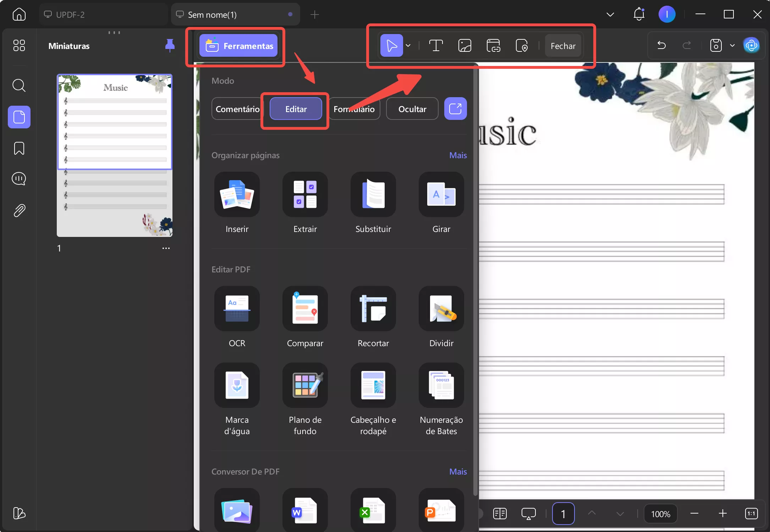The image size is (770, 532).
Task: Switch to Comentário mode
Action: 237,109
